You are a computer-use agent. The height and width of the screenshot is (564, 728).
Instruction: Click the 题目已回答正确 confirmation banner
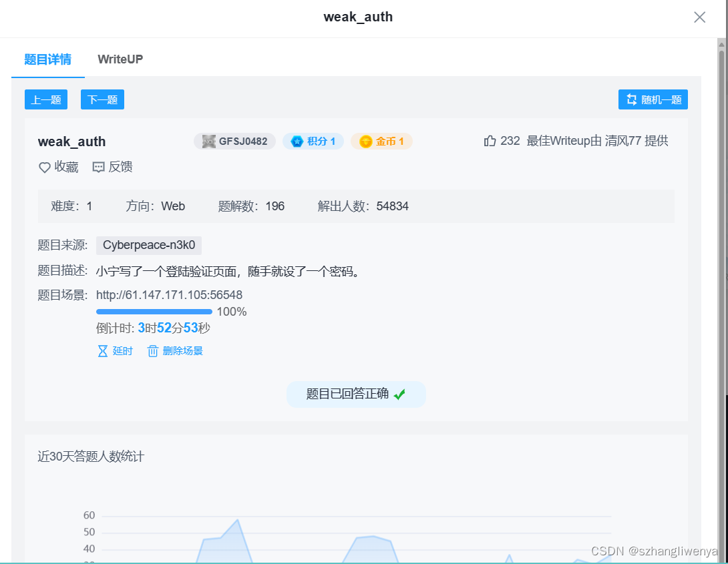[356, 394]
